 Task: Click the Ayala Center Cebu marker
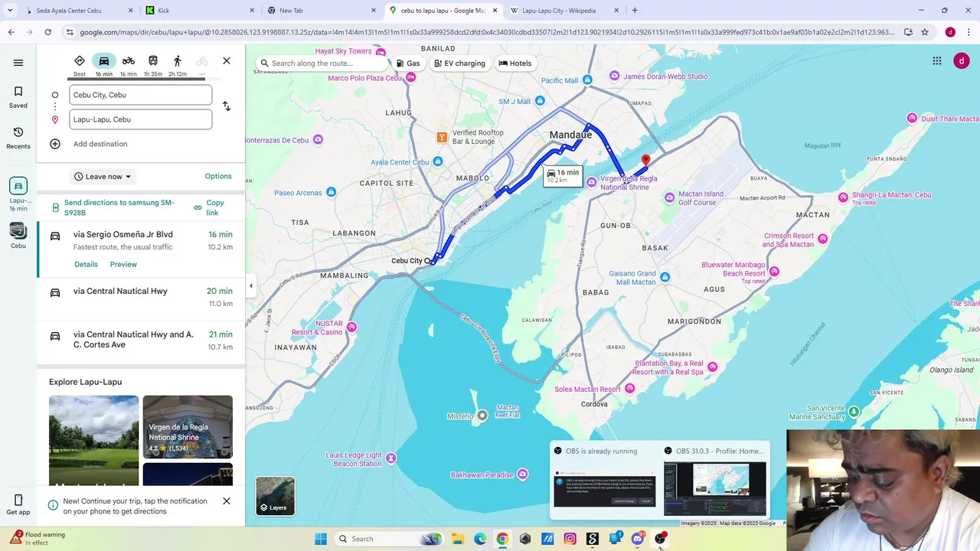[437, 161]
